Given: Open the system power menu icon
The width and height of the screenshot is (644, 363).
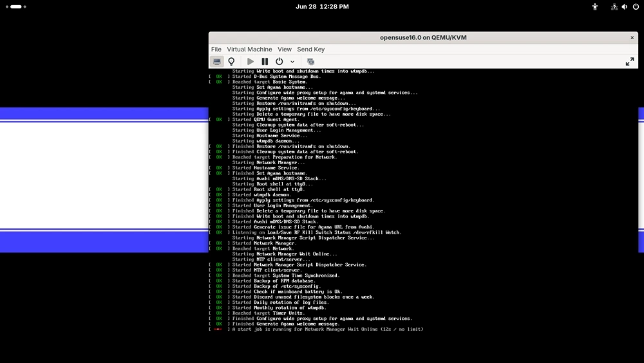Looking at the screenshot, I should click(636, 6).
